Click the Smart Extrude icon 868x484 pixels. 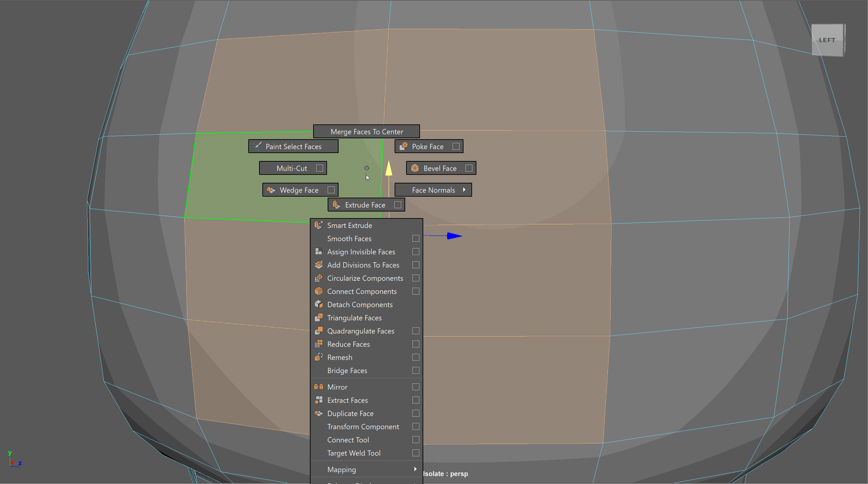[318, 225]
